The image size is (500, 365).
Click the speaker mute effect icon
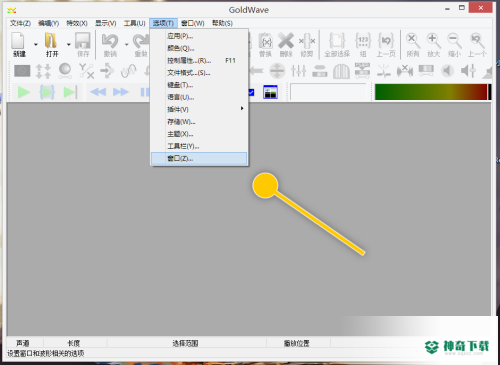click(x=447, y=71)
